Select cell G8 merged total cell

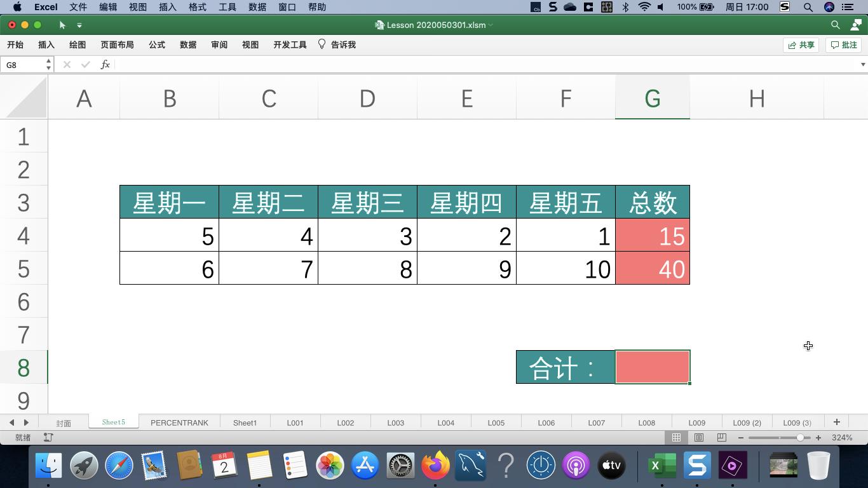point(652,367)
